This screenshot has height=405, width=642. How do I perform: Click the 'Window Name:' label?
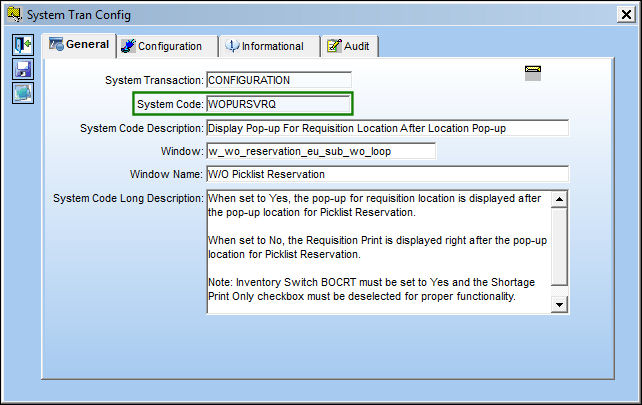pyautogui.click(x=166, y=174)
